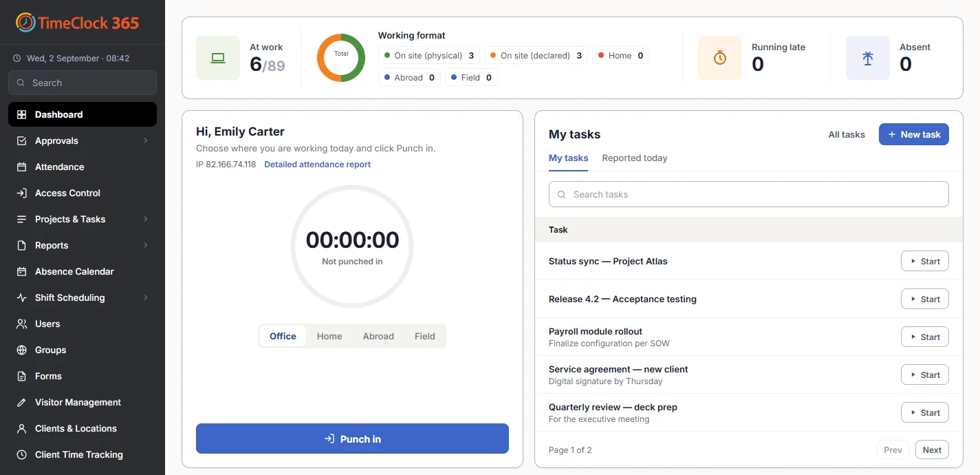Click the palm tree icon beside Absent

pyautogui.click(x=868, y=58)
